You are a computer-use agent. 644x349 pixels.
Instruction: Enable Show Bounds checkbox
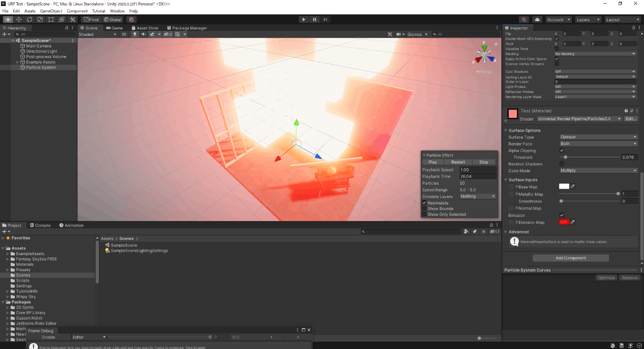pyautogui.click(x=425, y=209)
